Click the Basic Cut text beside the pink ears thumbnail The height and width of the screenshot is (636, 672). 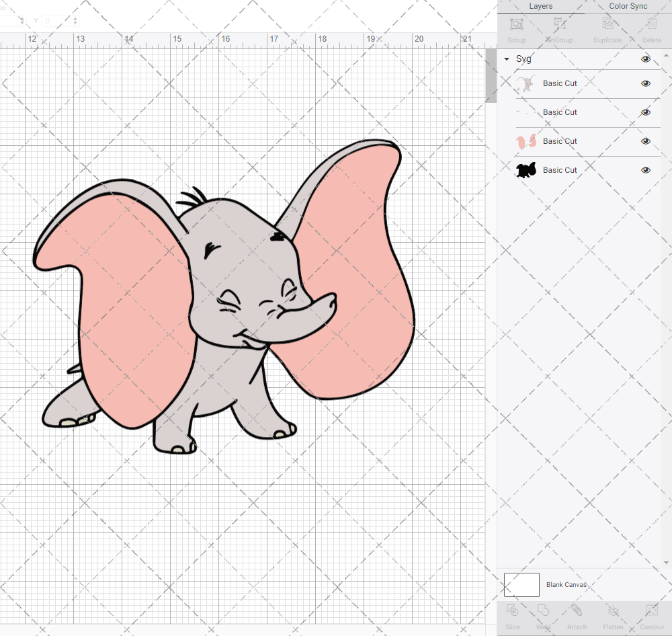point(560,141)
